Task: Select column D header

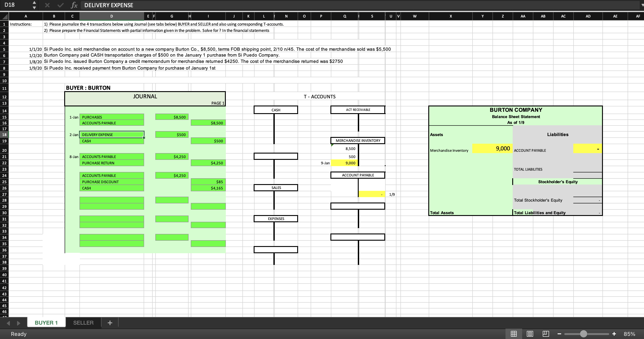Action: tap(112, 16)
